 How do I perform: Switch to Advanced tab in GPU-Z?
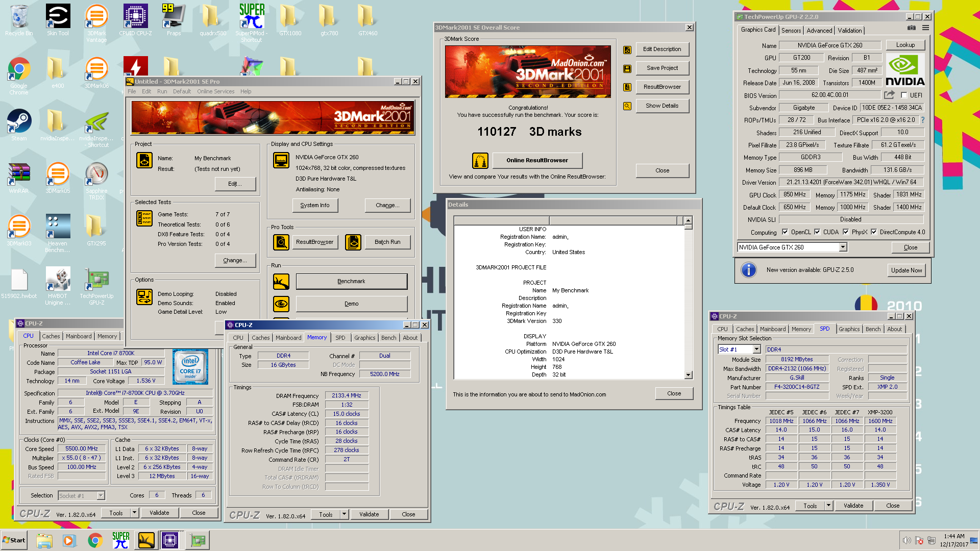[x=820, y=31]
